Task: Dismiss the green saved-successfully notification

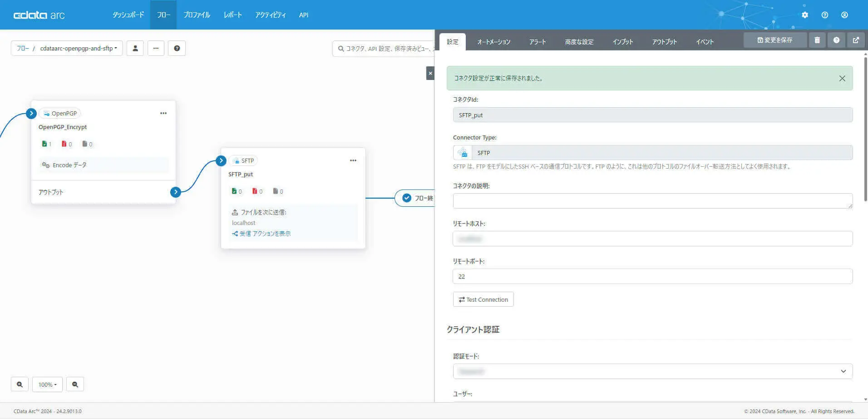Action: 842,78
